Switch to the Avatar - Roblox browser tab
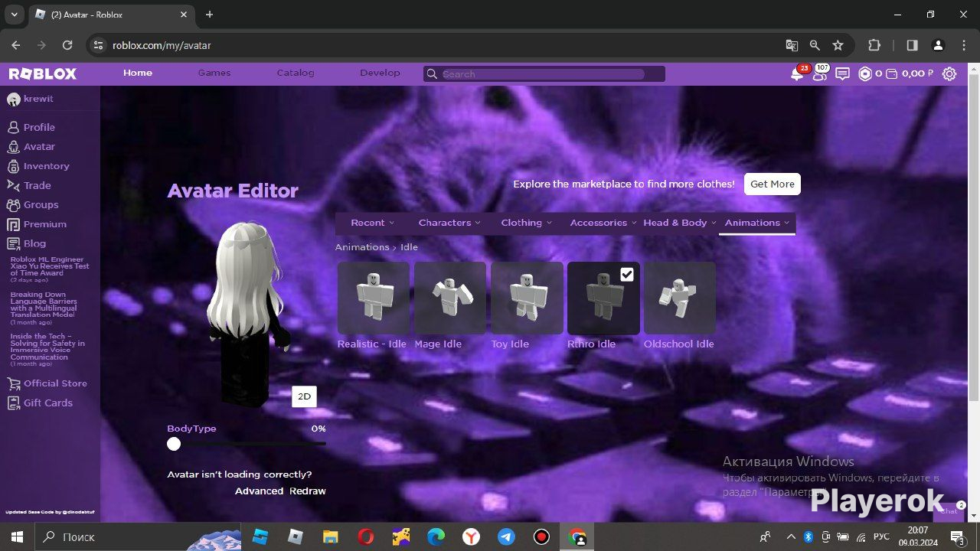This screenshot has width=980, height=551. (x=112, y=15)
